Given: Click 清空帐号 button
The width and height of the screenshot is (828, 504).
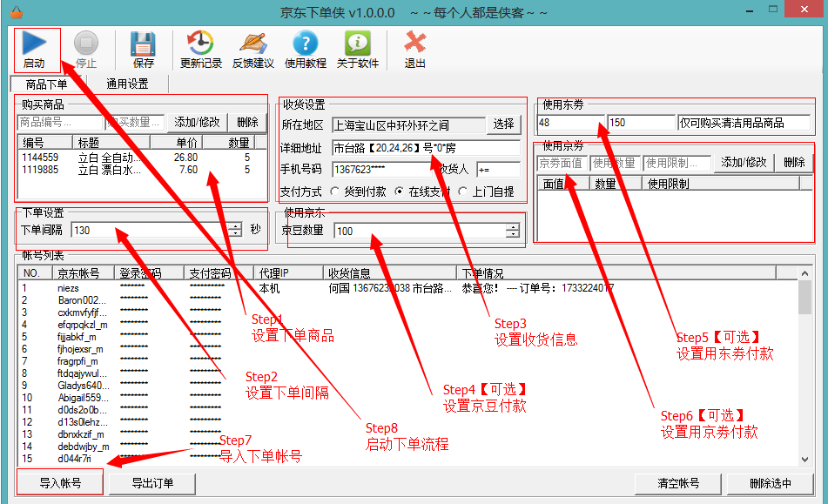Looking at the screenshot, I should pyautogui.click(x=678, y=483).
